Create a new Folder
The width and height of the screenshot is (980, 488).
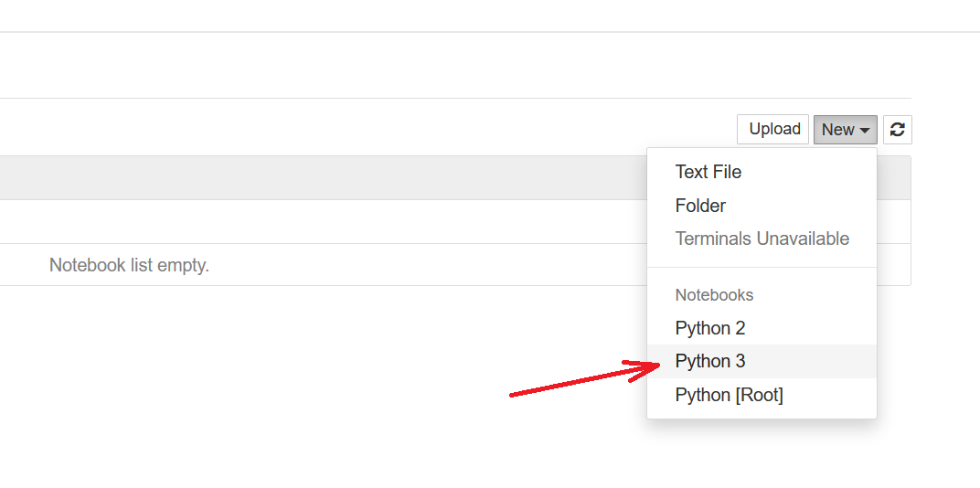coord(700,206)
